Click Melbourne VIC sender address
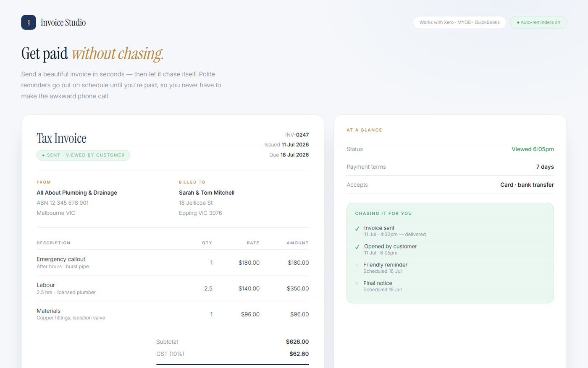Image resolution: width=588 pixels, height=368 pixels. click(x=56, y=213)
